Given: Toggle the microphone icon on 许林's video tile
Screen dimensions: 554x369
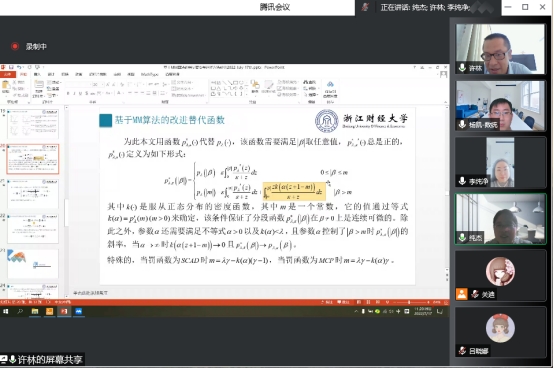Looking at the screenshot, I should tap(462, 68).
